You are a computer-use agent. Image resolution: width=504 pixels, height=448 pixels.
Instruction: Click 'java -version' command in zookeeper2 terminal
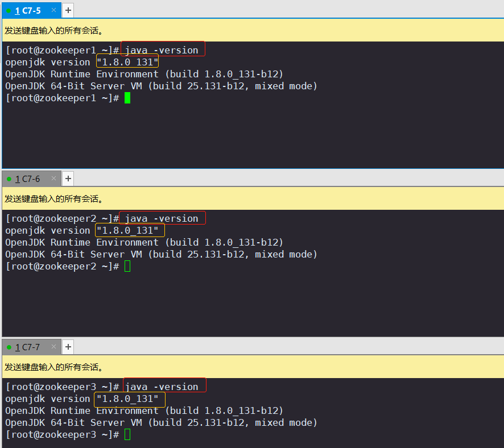pyautogui.click(x=162, y=219)
